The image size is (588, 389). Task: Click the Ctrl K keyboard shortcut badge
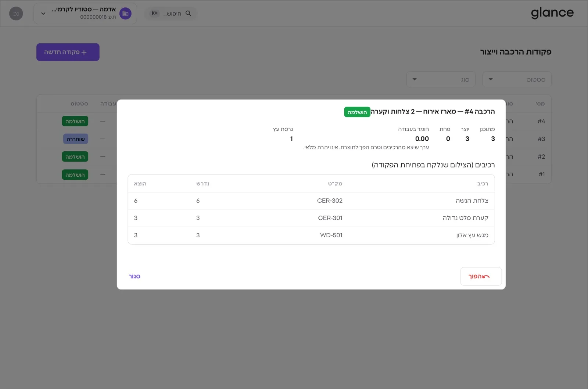click(x=155, y=13)
